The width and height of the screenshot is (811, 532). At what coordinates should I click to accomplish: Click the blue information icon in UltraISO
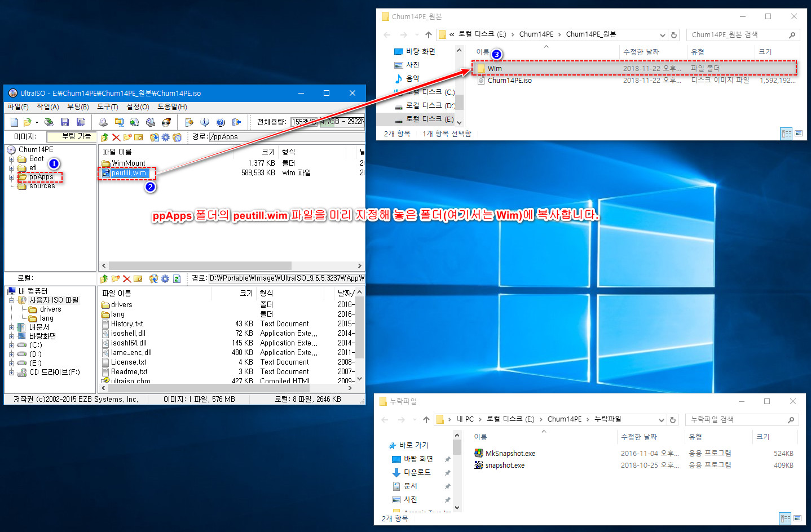[205, 122]
